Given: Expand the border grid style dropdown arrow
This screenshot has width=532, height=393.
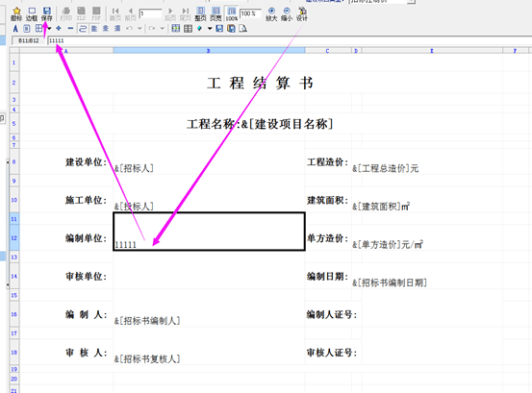Looking at the screenshot, I should (49, 29).
